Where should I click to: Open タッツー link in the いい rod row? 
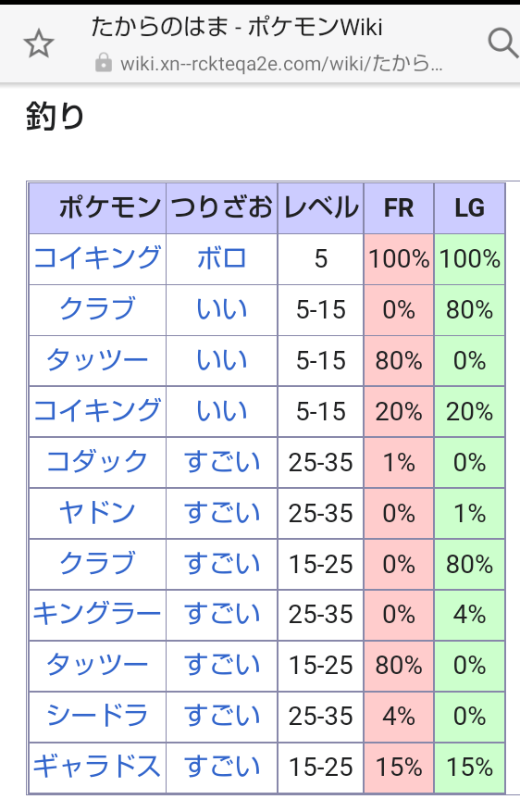coord(97,360)
